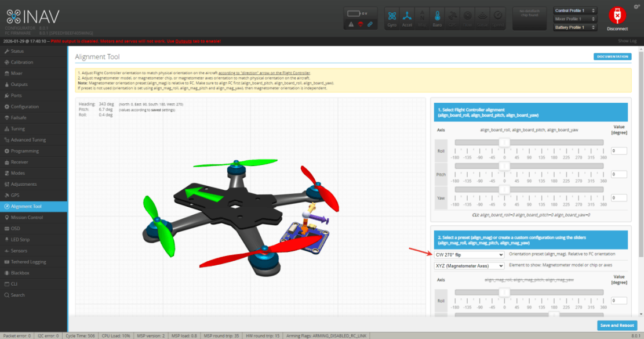The width and height of the screenshot is (644, 339).
Task: Click the warning triangle icon under battery
Action: pos(351,24)
